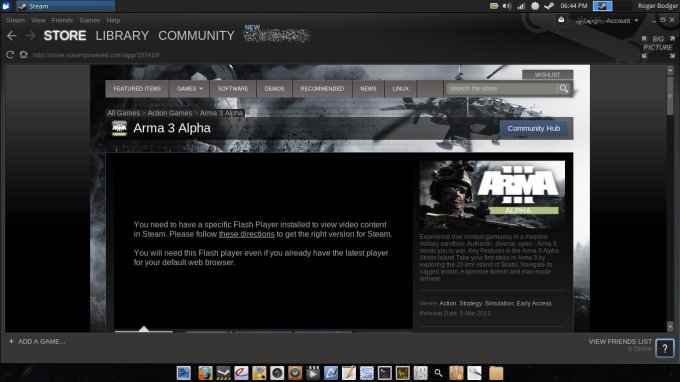This screenshot has width=680, height=382.
Task: Enter Big Picture mode
Action: [658, 47]
